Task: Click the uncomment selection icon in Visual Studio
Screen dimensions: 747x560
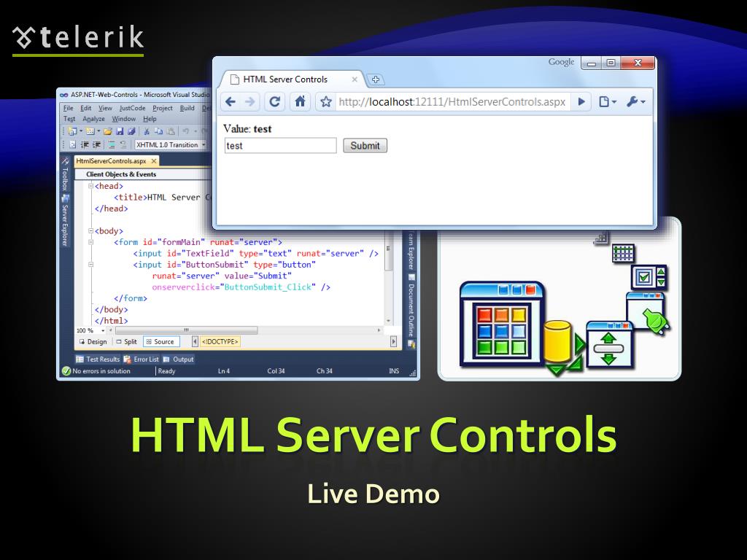Action: pos(123,145)
